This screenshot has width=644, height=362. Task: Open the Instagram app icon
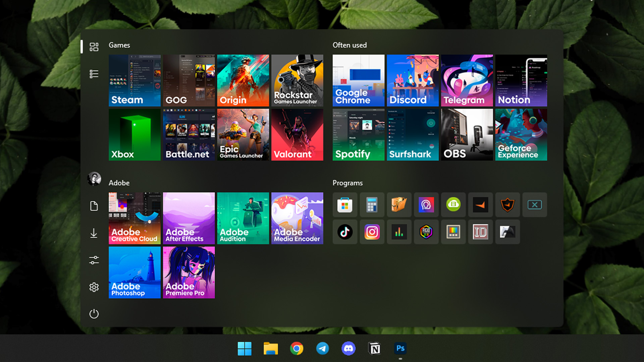(372, 232)
